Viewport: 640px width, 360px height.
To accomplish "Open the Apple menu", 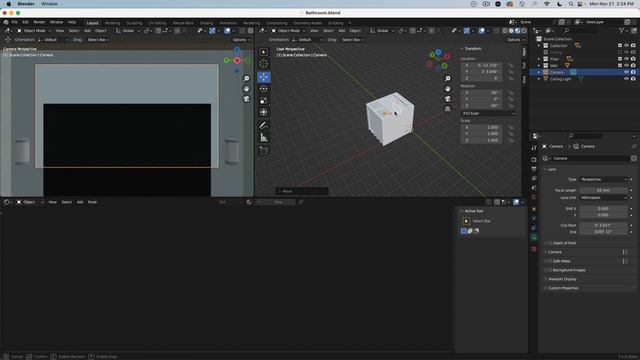I will [x=9, y=4].
